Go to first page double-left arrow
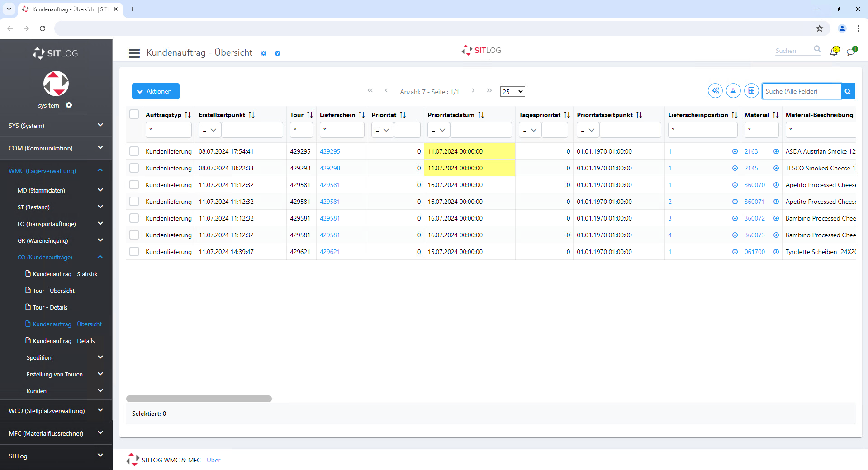Viewport: 868px width, 470px height. click(370, 90)
